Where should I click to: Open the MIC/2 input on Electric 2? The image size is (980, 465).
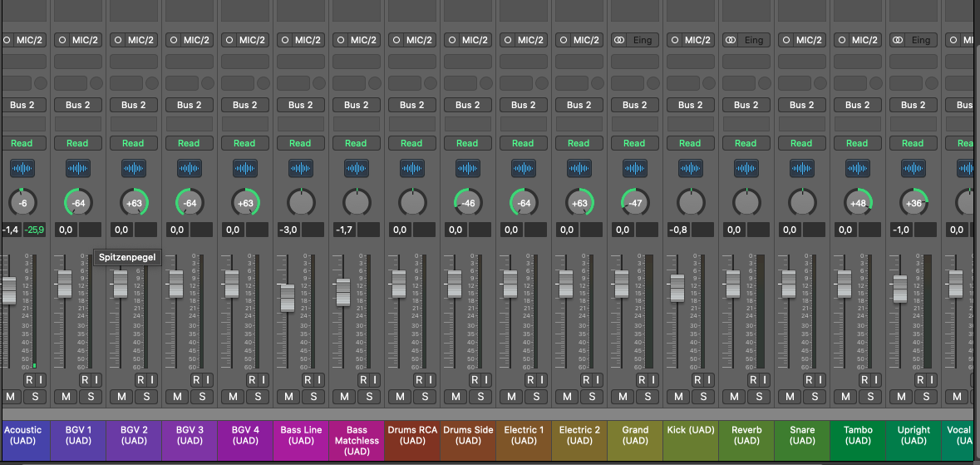579,40
